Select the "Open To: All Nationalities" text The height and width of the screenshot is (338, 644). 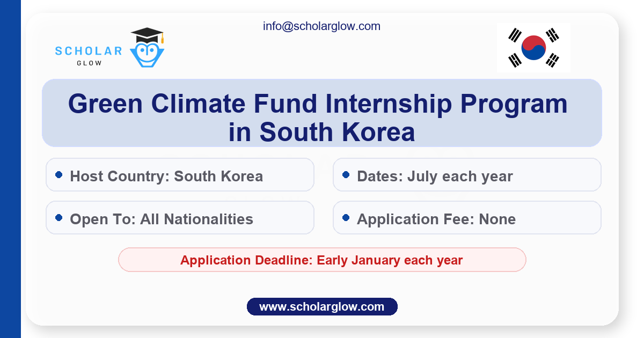point(162,219)
